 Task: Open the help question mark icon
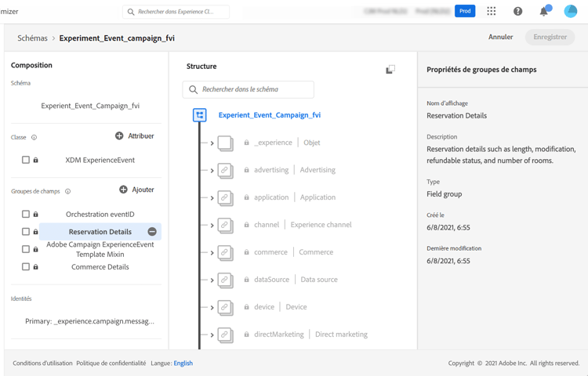click(x=517, y=11)
